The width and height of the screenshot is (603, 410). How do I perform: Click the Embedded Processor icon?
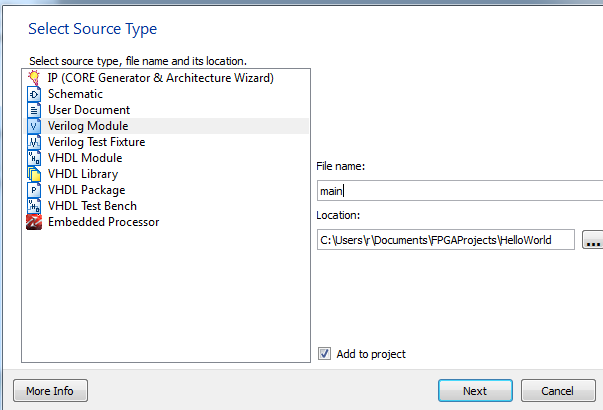tap(33, 222)
